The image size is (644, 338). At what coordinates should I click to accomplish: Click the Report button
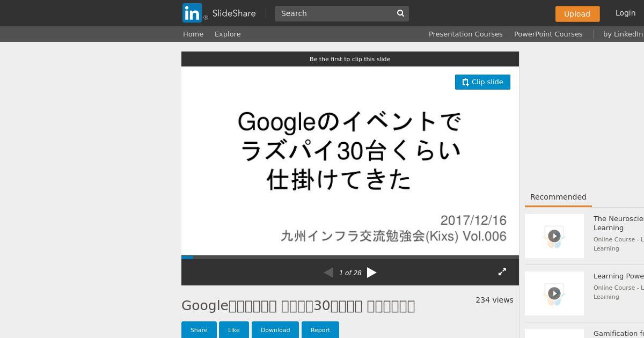[x=320, y=330]
